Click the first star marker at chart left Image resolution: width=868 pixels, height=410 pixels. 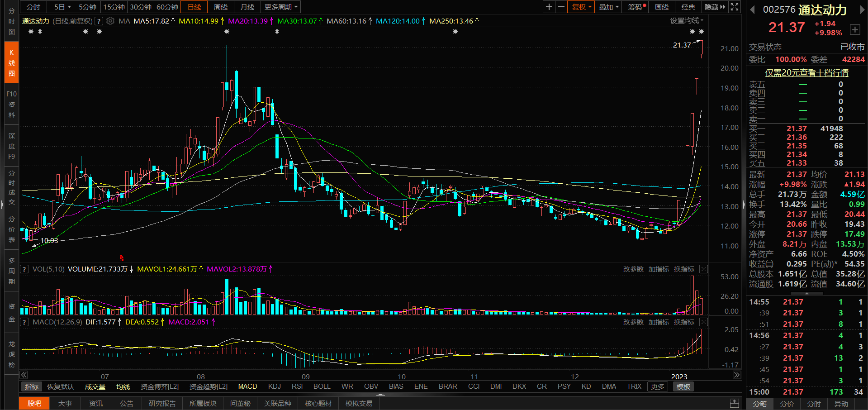(31, 32)
